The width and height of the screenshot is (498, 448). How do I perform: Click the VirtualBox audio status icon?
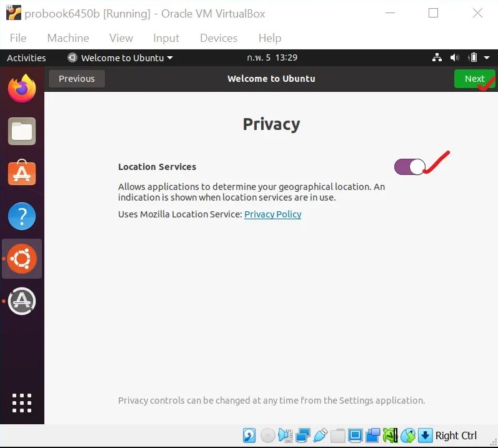(286, 436)
